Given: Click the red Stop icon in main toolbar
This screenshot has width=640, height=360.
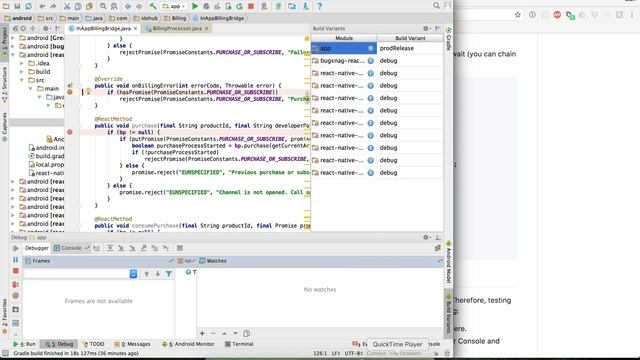Looking at the screenshot, I should pyautogui.click(x=251, y=6).
